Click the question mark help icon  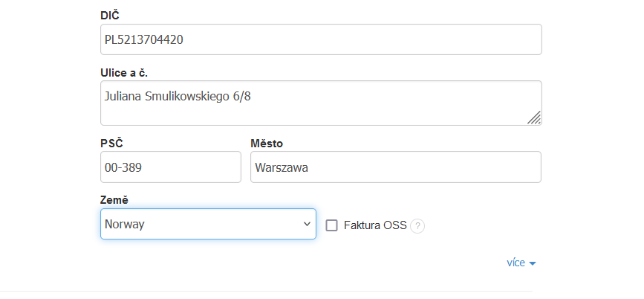(417, 226)
